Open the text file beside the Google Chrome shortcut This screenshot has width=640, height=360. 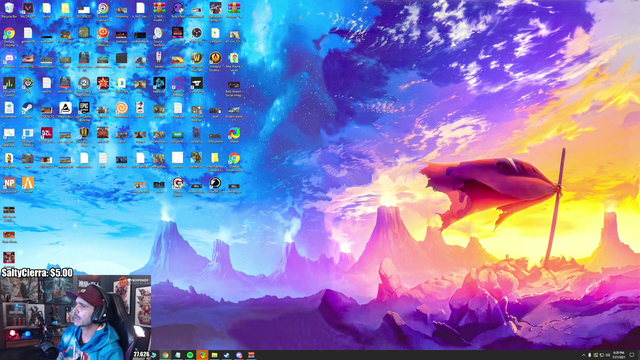pyautogui.click(x=28, y=33)
